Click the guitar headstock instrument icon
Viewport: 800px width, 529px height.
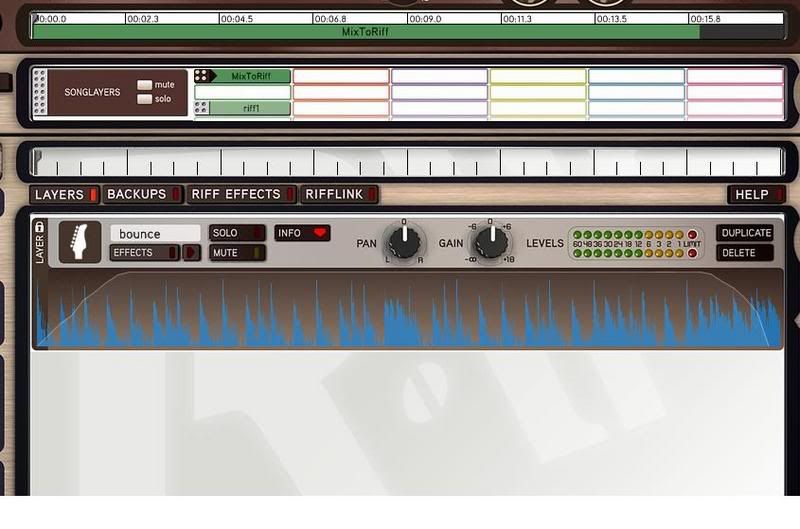80,242
